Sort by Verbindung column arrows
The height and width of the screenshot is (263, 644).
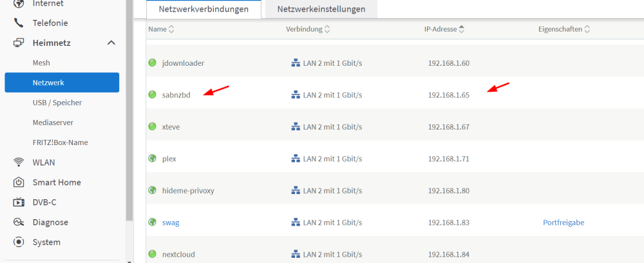point(327,29)
